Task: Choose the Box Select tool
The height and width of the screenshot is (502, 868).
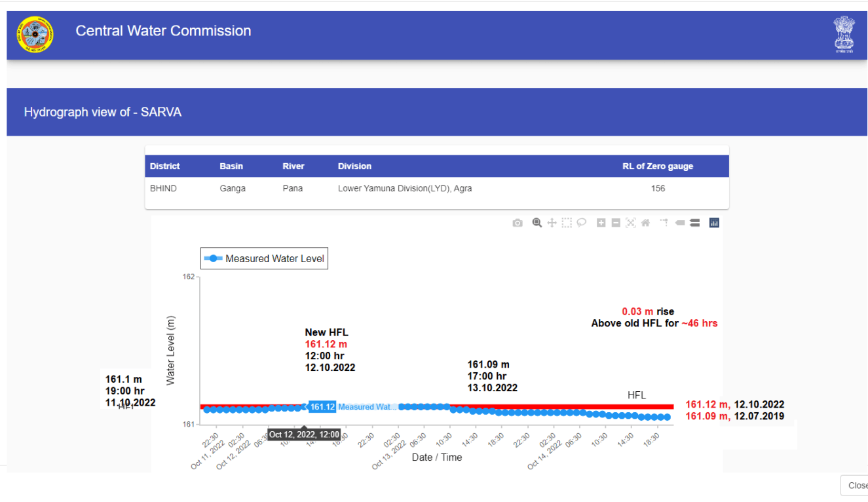Action: (x=567, y=223)
